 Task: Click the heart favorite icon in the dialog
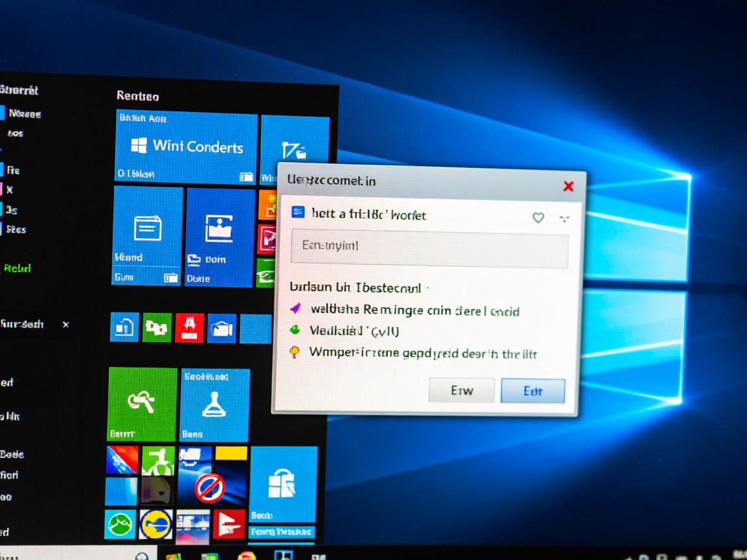538,218
